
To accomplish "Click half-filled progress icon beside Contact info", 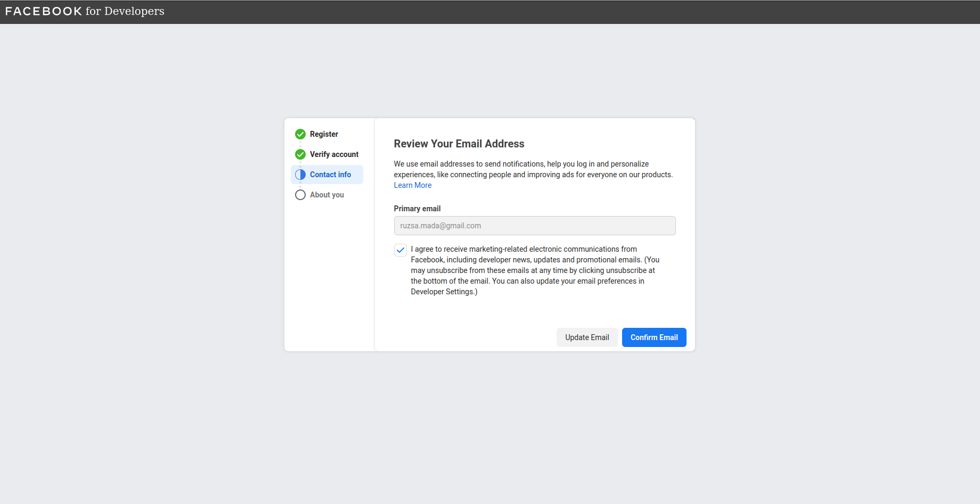I will point(300,175).
